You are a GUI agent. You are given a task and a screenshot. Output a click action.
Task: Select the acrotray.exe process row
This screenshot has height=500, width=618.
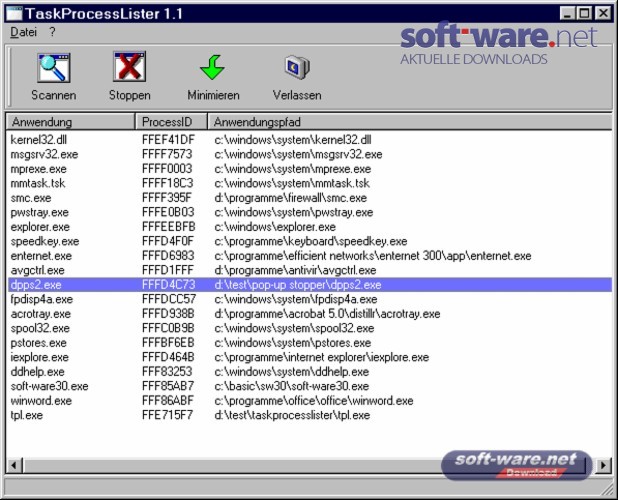click(310, 314)
